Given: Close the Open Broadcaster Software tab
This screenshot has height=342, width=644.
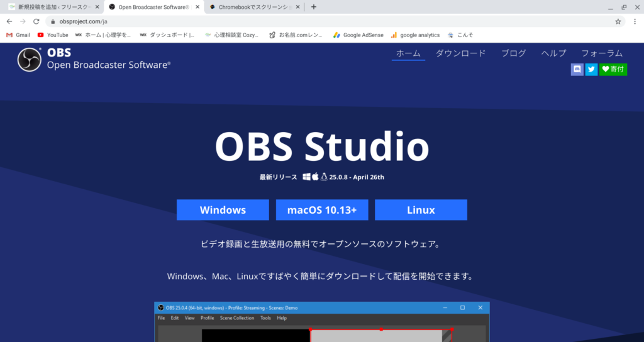Looking at the screenshot, I should coord(197,7).
